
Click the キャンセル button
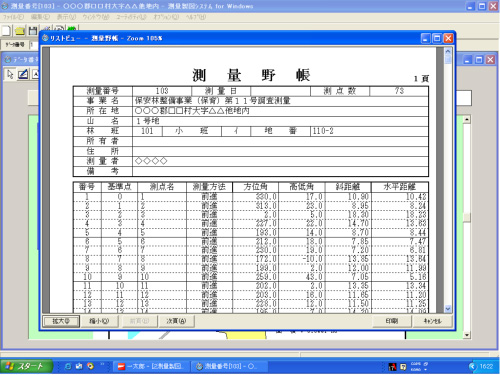432,321
